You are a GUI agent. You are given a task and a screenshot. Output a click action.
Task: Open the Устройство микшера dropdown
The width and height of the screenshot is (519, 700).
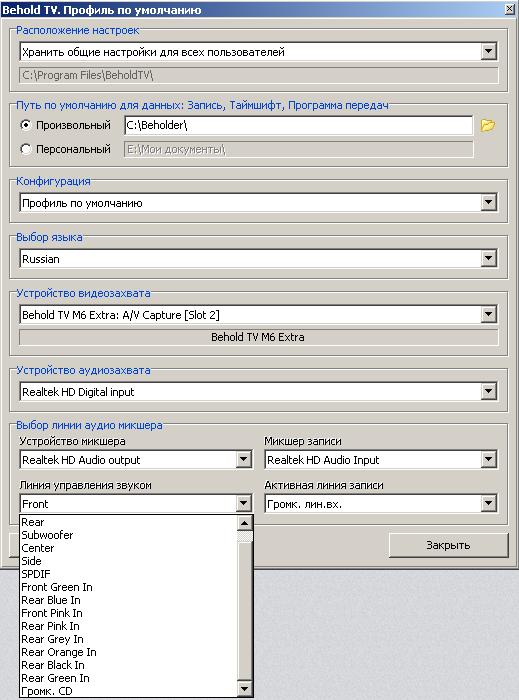pos(244,460)
